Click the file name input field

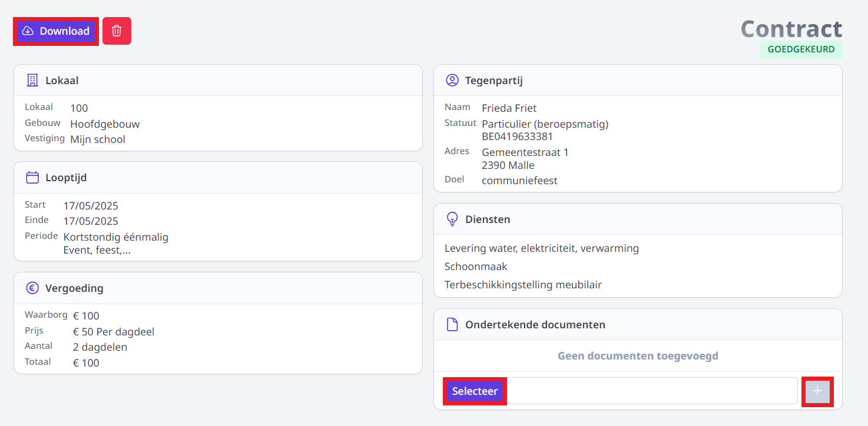pos(651,391)
